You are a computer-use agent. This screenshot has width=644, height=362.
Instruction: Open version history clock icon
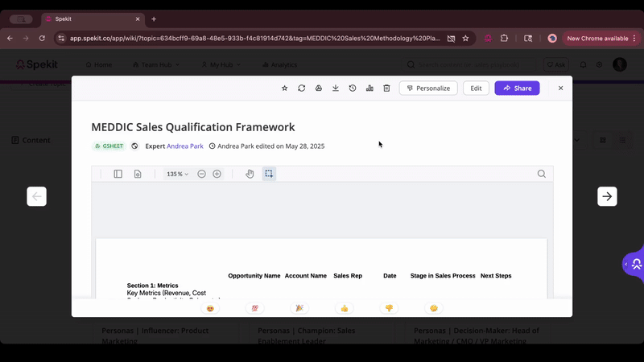(353, 88)
